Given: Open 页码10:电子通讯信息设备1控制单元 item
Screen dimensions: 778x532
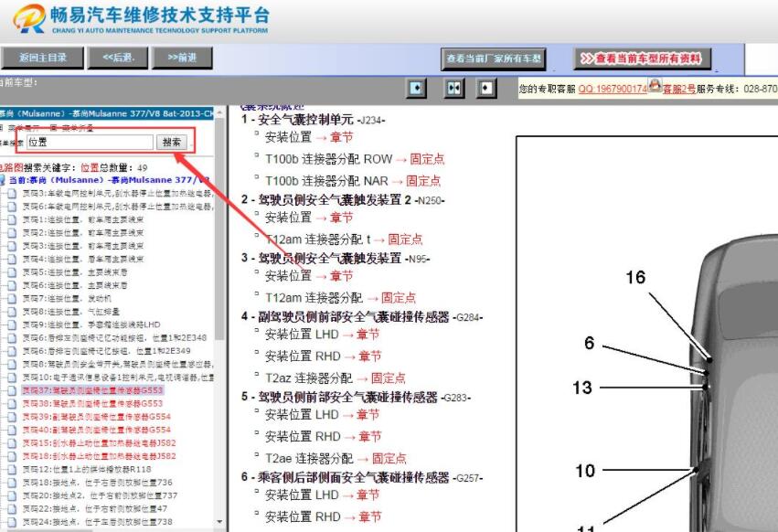Looking at the screenshot, I should point(118,378).
